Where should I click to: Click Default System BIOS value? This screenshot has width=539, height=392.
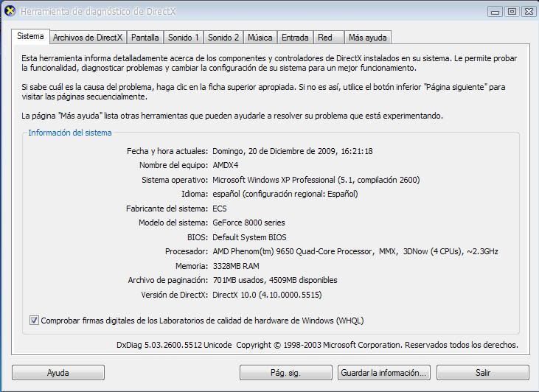(x=249, y=237)
